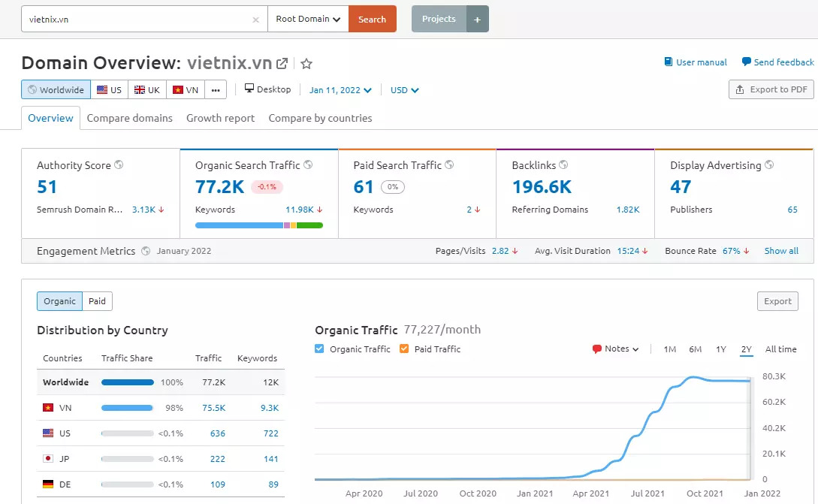
Task: Click the Authority Score info globe icon
Action: 119,164
